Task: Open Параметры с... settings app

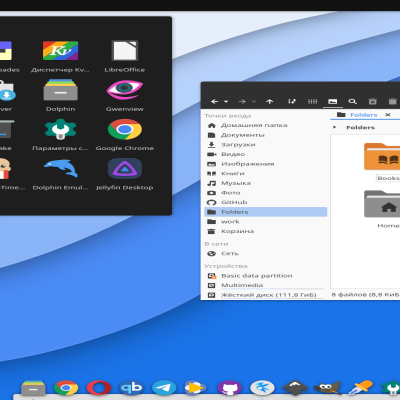Action: point(60,135)
